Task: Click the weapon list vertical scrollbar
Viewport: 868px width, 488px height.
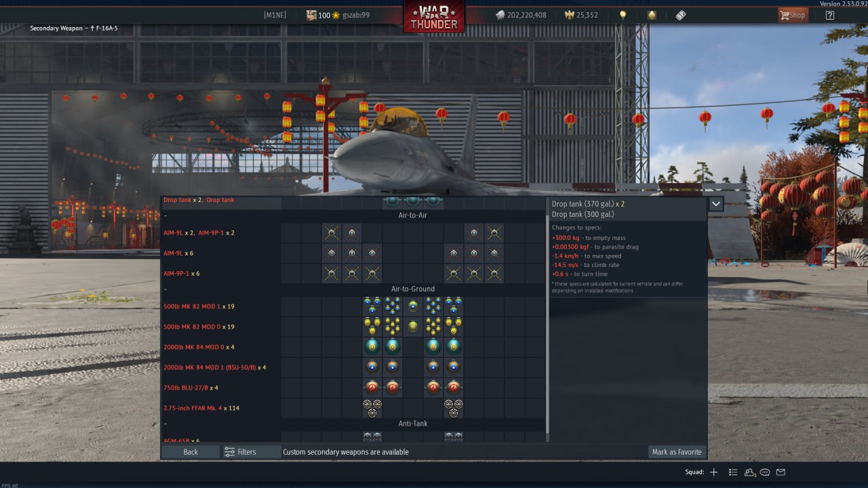Action: pos(547,319)
